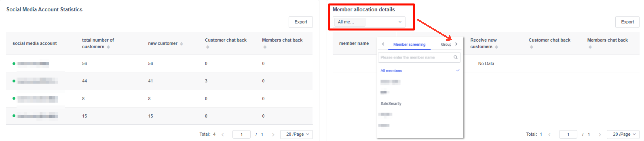Open the All members filter dropdown
Viewport: 644px width, 141px height.
[369, 22]
